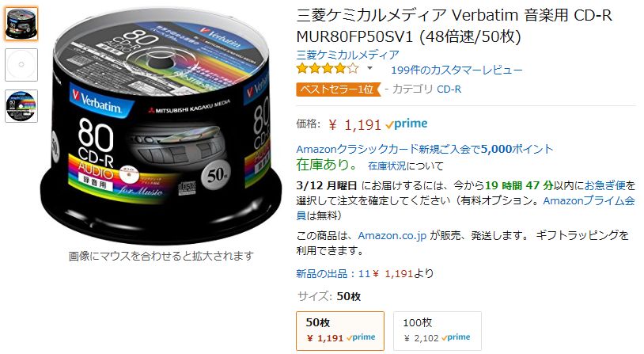This screenshot has height=354, width=644.
Task: Open the 199件のカスタマーレビュー link
Action: point(456,70)
